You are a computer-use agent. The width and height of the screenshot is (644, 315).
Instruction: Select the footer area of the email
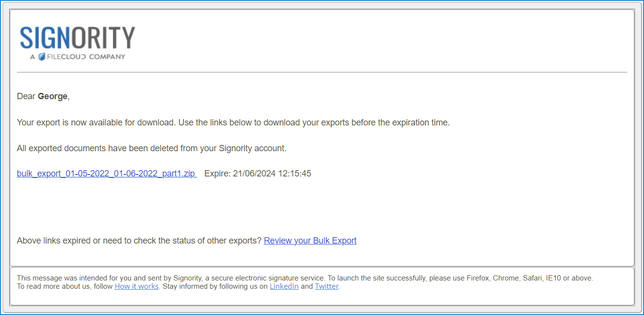click(322, 282)
